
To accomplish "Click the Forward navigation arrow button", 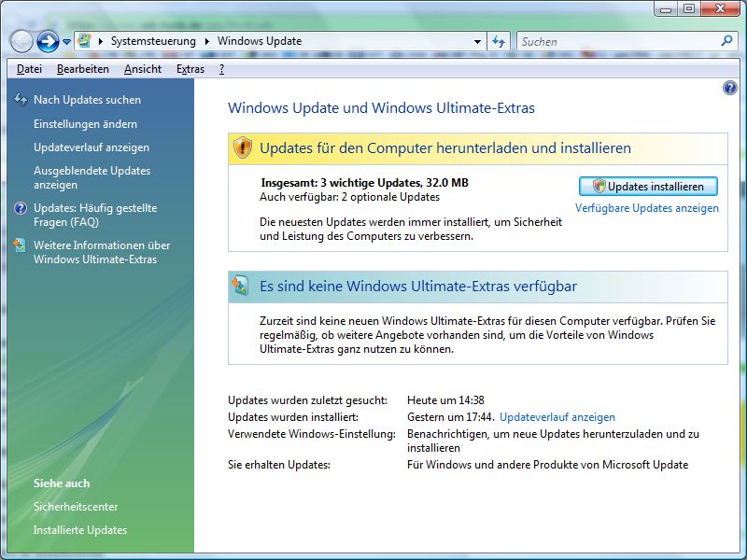I will [48, 41].
